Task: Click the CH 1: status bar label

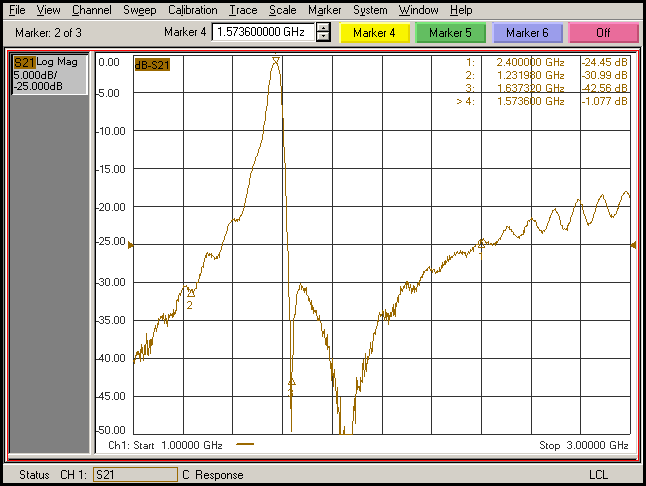Action: [x=73, y=475]
